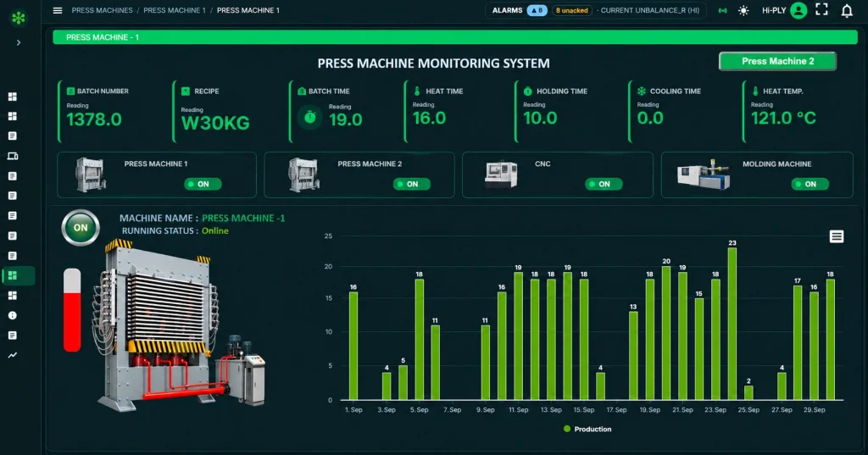Click the heat time value 16.0
The width and height of the screenshot is (868, 455).
429,118
